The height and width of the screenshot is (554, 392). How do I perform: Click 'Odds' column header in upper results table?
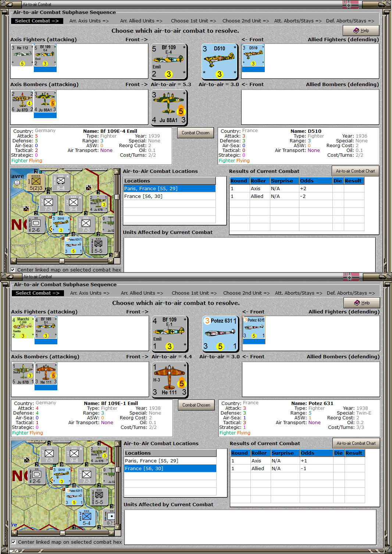click(316, 181)
